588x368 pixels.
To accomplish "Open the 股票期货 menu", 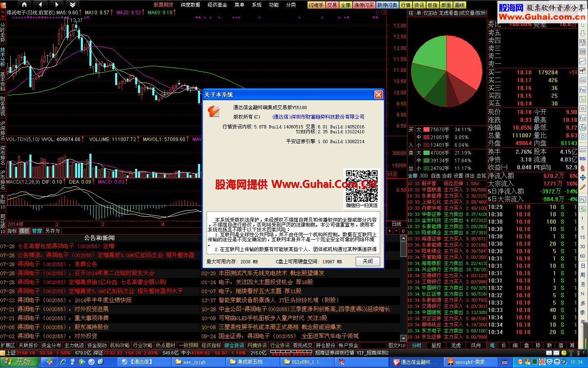I will [163, 5].
